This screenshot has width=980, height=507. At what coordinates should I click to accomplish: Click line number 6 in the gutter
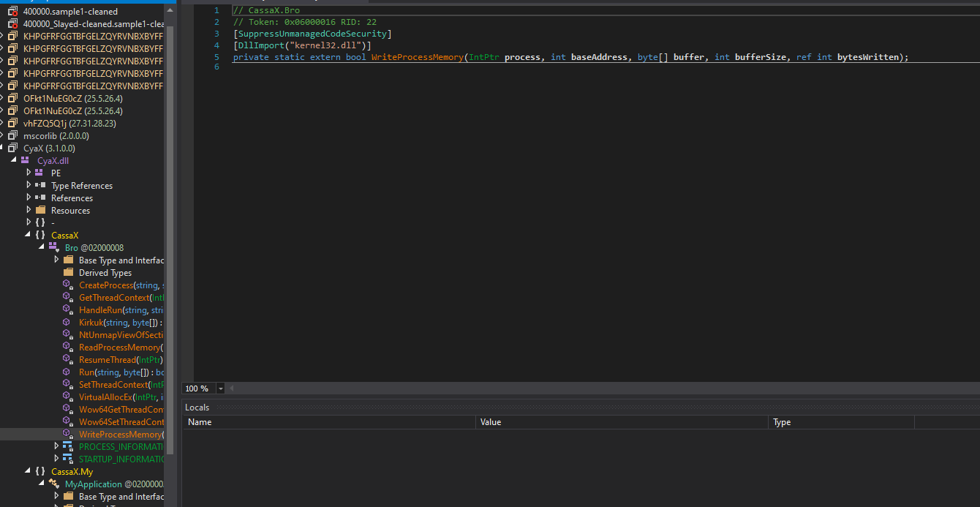point(216,67)
